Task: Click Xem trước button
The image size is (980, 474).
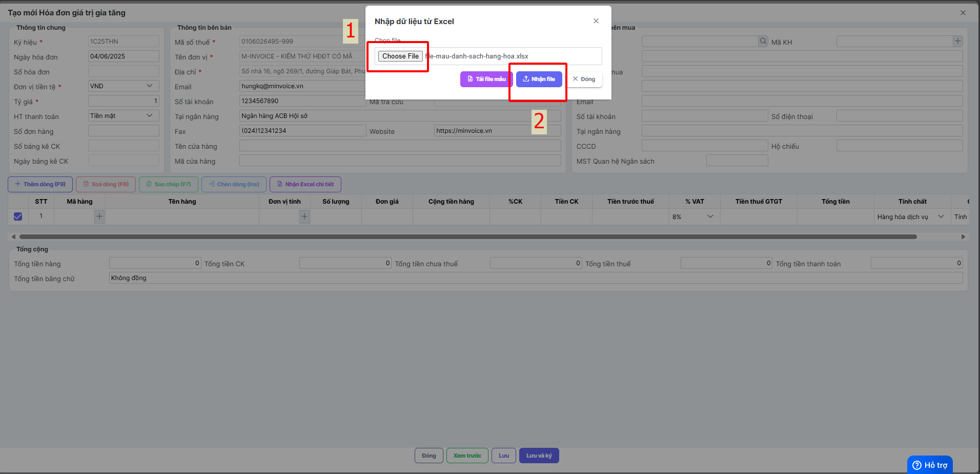Action: point(467,456)
